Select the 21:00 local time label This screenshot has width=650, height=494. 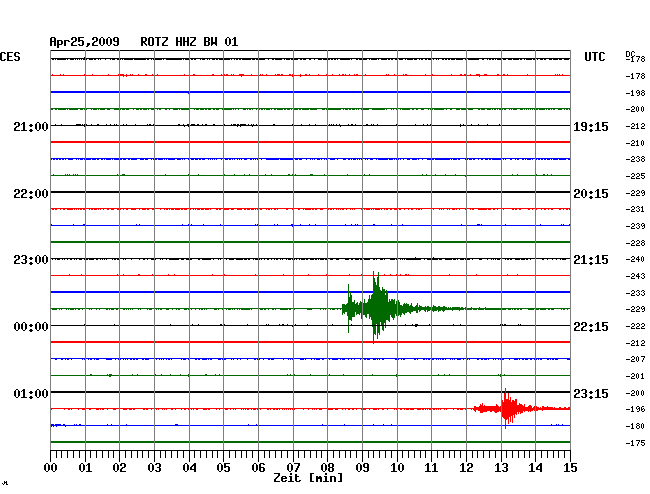pos(31,126)
